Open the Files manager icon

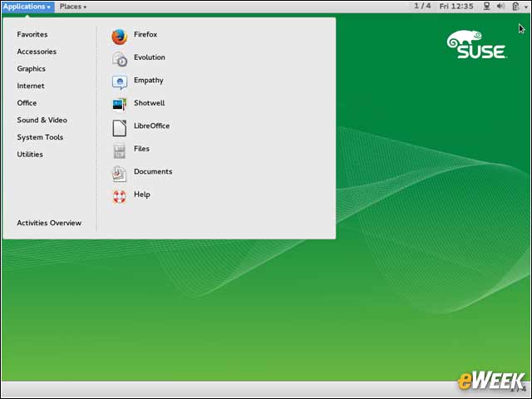tap(120, 150)
